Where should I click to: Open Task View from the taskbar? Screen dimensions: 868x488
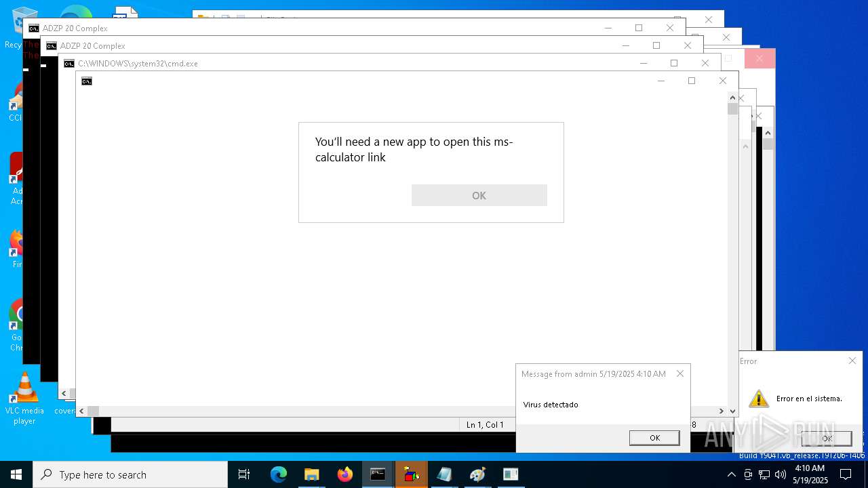(x=244, y=474)
